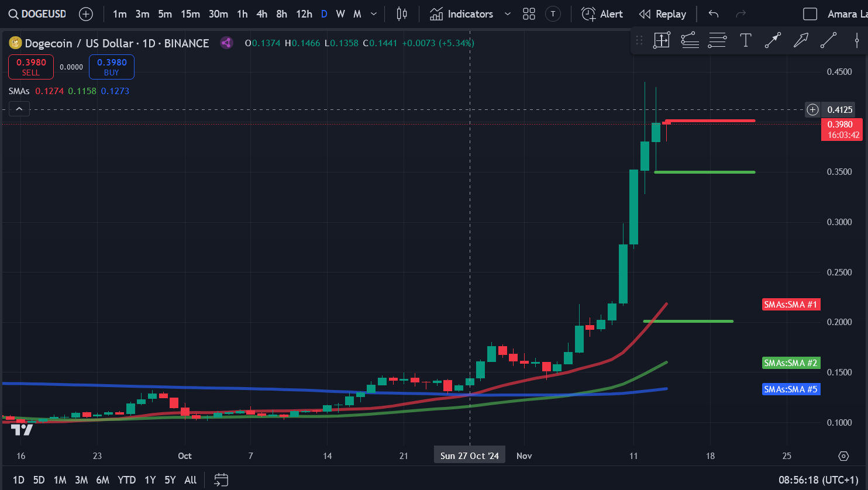The image size is (868, 490).
Task: Set range to 5Y
Action: point(170,480)
